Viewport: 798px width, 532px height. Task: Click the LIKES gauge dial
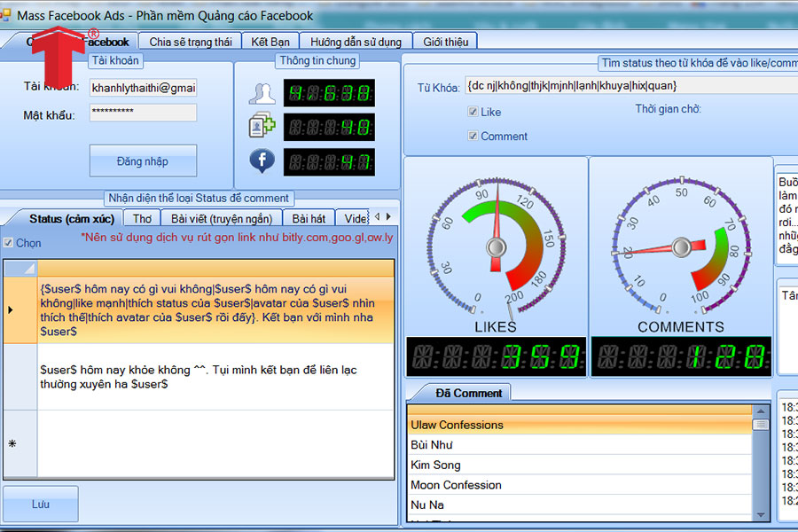coord(497,246)
